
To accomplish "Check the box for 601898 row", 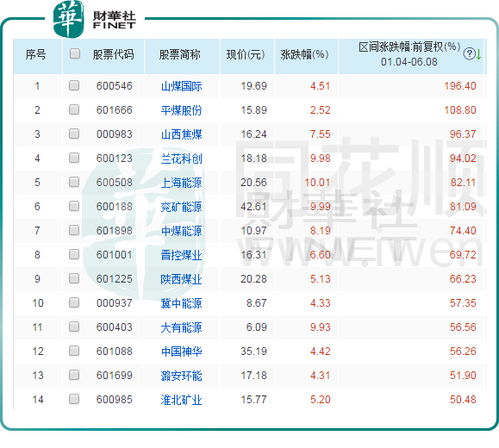I will pyautogui.click(x=74, y=230).
